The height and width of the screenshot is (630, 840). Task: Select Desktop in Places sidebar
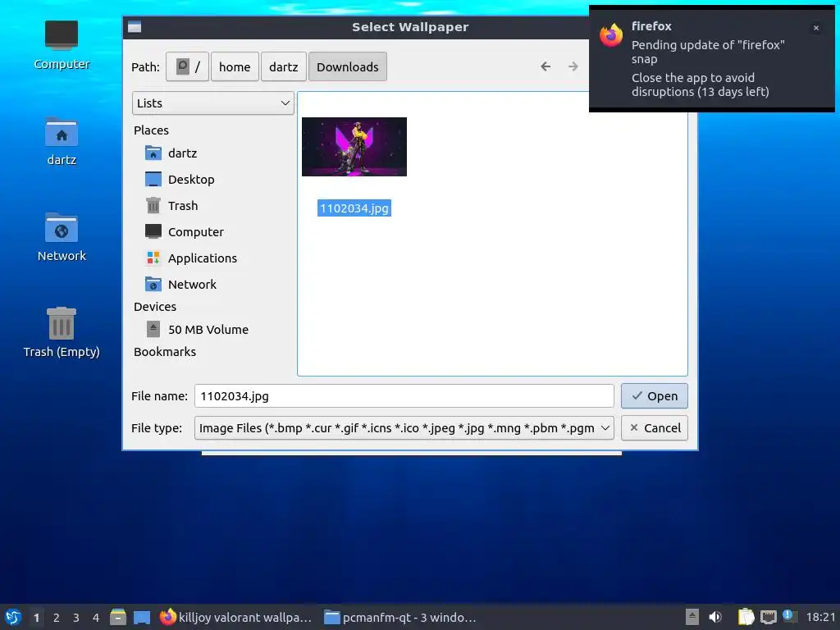[180, 180]
